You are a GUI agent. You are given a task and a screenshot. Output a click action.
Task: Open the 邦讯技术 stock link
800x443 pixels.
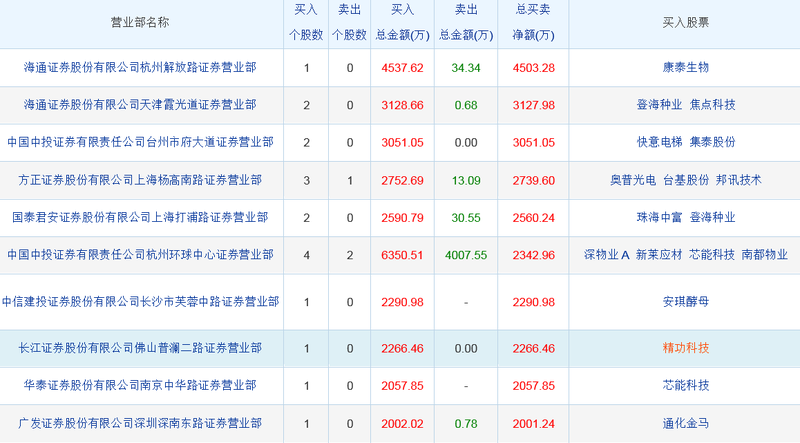tap(739, 180)
